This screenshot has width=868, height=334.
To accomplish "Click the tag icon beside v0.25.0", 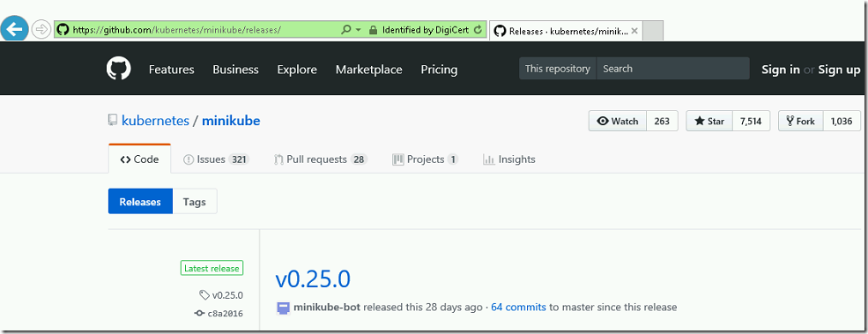I will click(204, 295).
